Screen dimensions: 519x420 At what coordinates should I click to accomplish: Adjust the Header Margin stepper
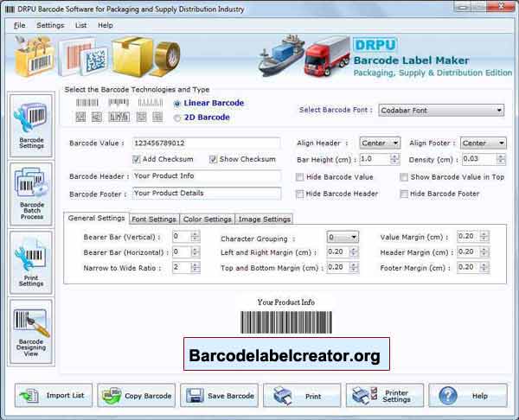[x=484, y=252]
